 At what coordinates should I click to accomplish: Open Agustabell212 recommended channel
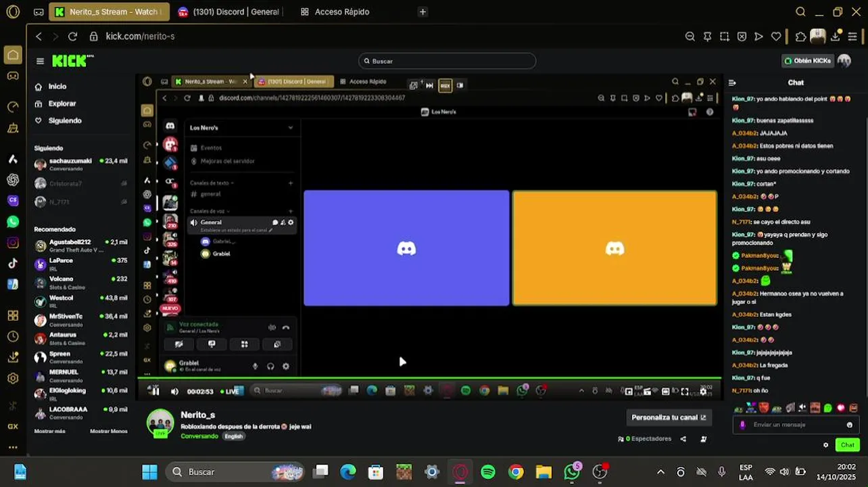[81, 246]
